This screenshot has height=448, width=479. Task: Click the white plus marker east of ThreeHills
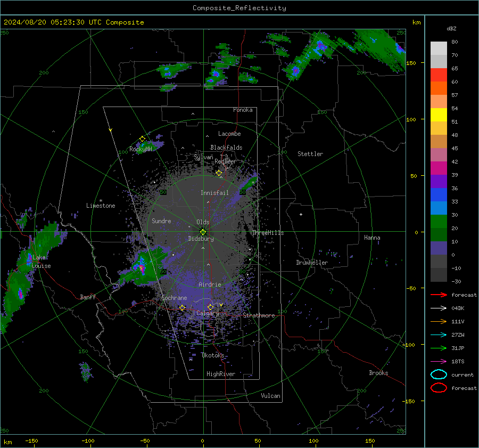(x=301, y=214)
